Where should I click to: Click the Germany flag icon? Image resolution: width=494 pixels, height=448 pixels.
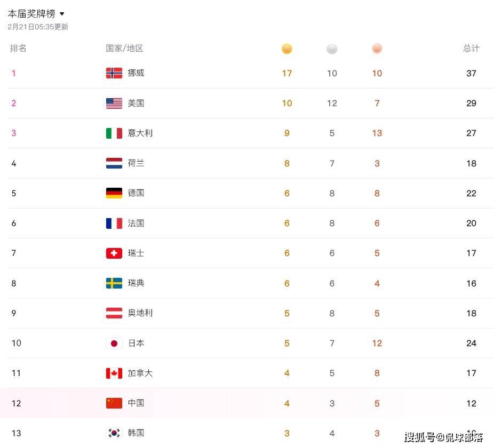point(114,193)
